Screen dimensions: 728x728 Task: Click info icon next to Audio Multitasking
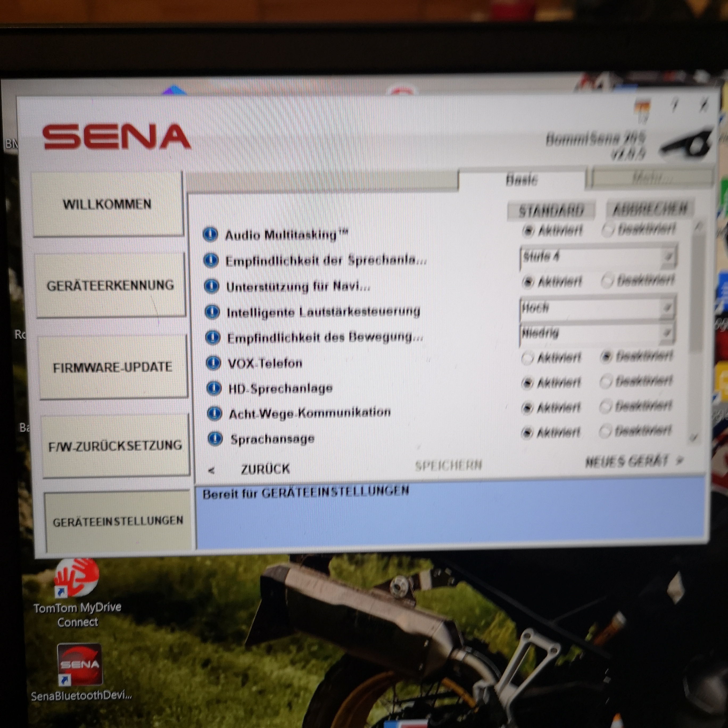(210, 234)
